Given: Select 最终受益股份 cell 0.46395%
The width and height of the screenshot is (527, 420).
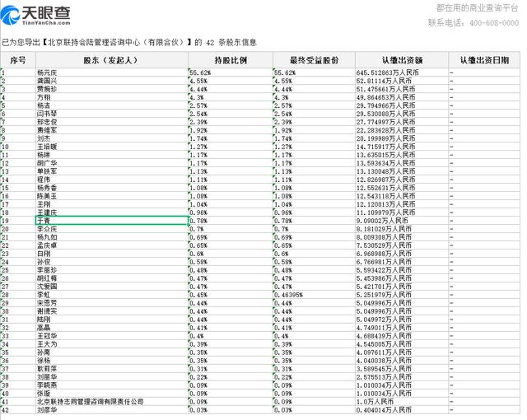Looking at the screenshot, I should (x=314, y=295).
